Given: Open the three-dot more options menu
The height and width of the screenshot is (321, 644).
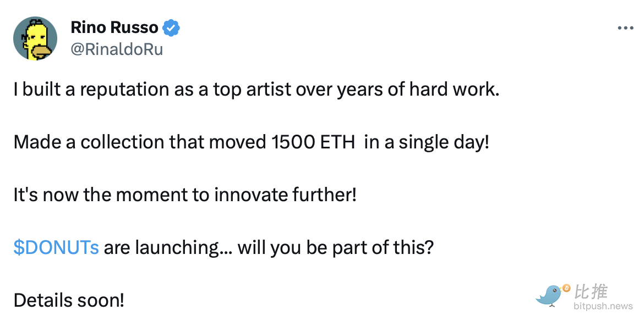Looking at the screenshot, I should tap(625, 28).
